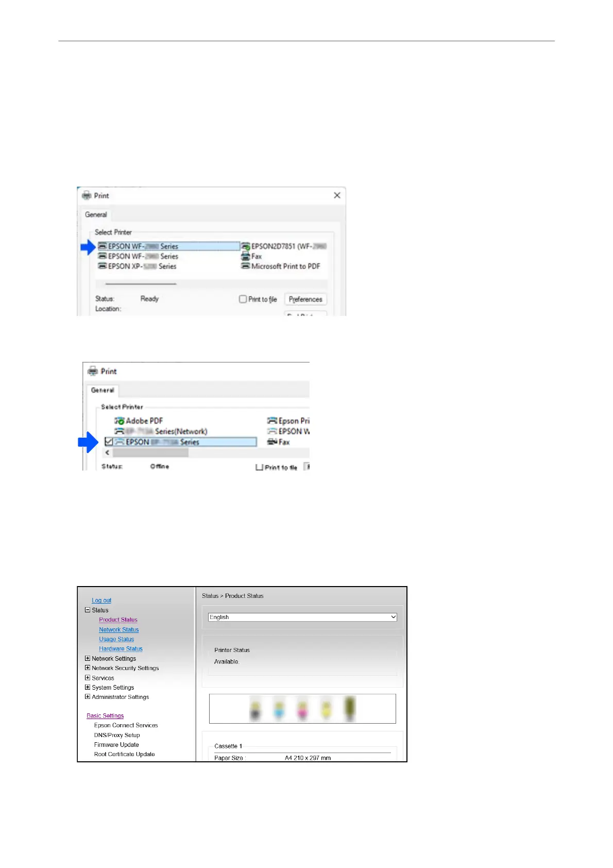Select the Adobe PDF printer
The width and height of the screenshot is (613, 868).
(x=139, y=421)
